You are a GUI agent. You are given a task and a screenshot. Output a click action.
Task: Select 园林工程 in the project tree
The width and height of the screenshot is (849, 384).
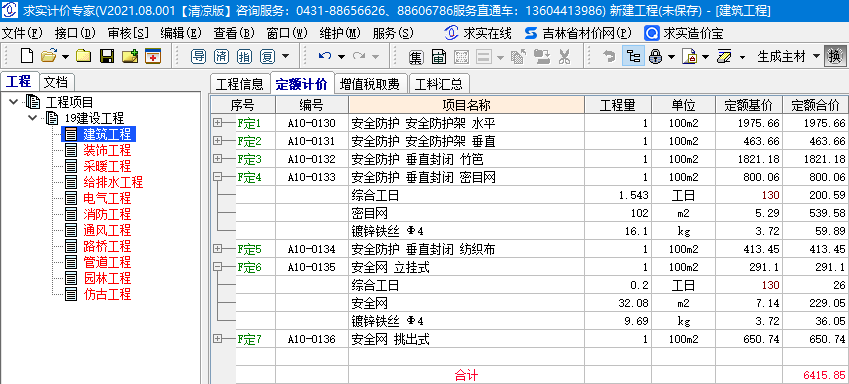(x=107, y=278)
